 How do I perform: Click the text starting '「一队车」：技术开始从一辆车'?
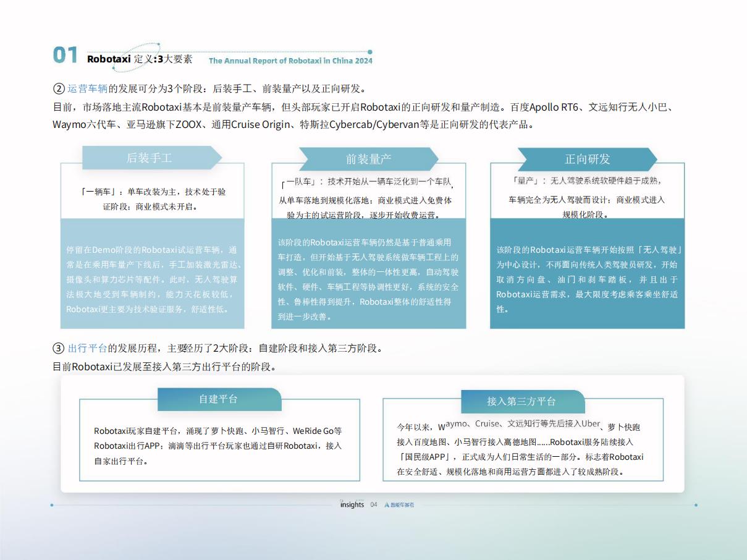coord(368,198)
